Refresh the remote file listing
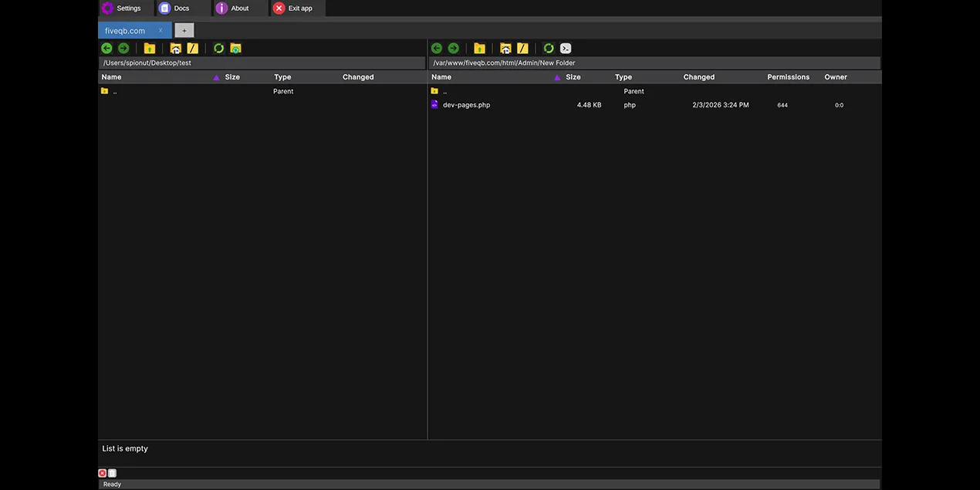The image size is (980, 490). [548, 47]
